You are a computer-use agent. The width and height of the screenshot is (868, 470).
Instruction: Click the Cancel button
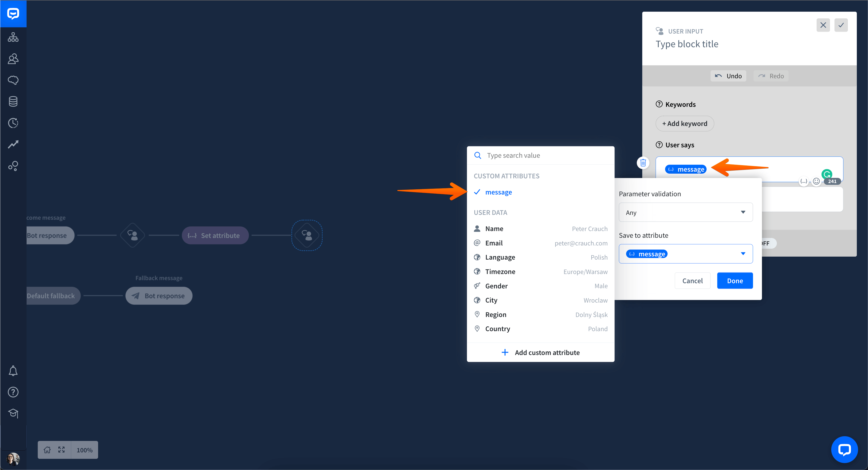click(x=692, y=281)
